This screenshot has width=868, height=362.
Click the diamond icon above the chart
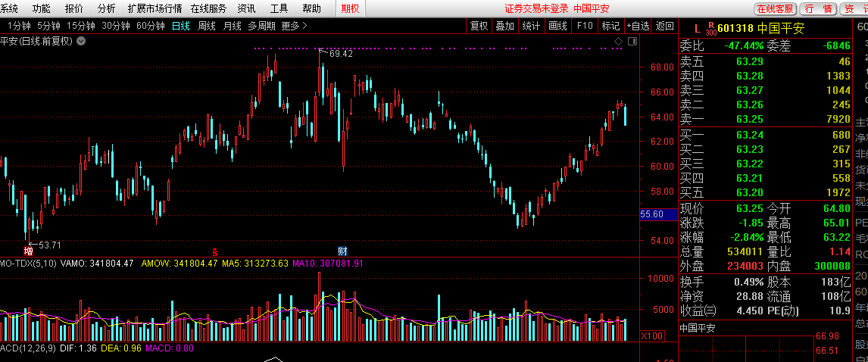point(619,42)
